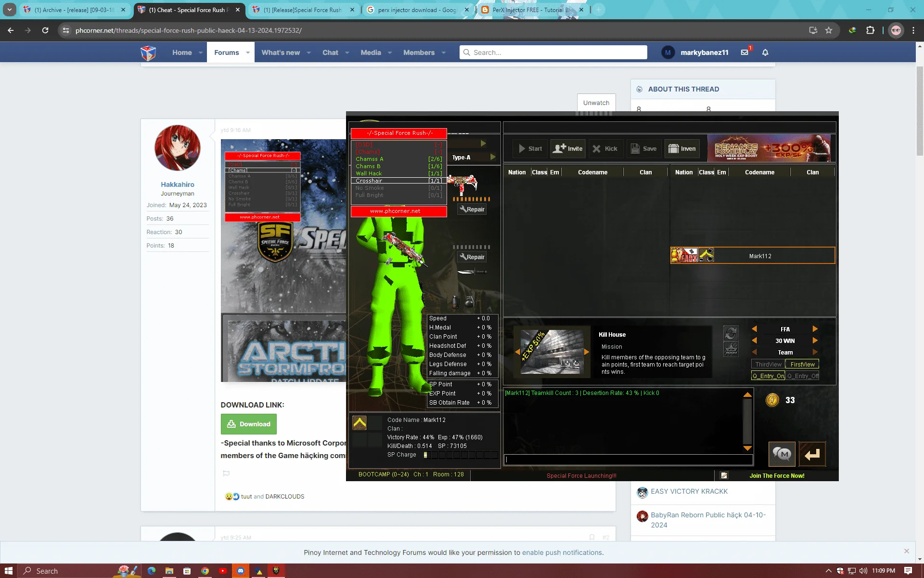Image resolution: width=924 pixels, height=578 pixels.
Task: Click the forum search input field
Action: pyautogui.click(x=553, y=53)
